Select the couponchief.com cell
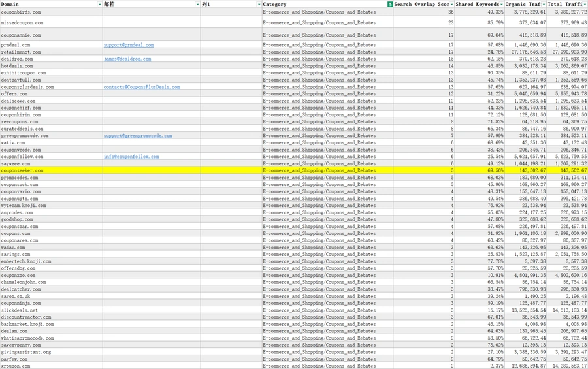588x369 pixels. pyautogui.click(x=52, y=108)
